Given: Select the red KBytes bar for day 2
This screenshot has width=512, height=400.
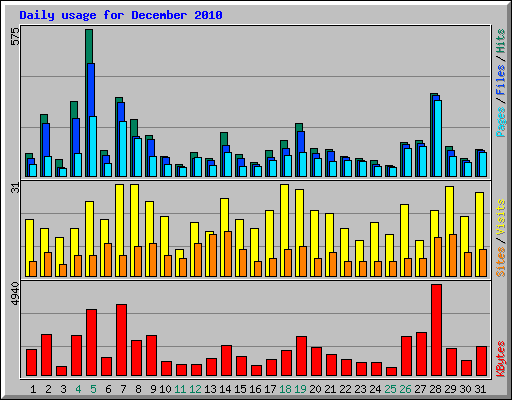Looking at the screenshot, I should click(x=46, y=355).
